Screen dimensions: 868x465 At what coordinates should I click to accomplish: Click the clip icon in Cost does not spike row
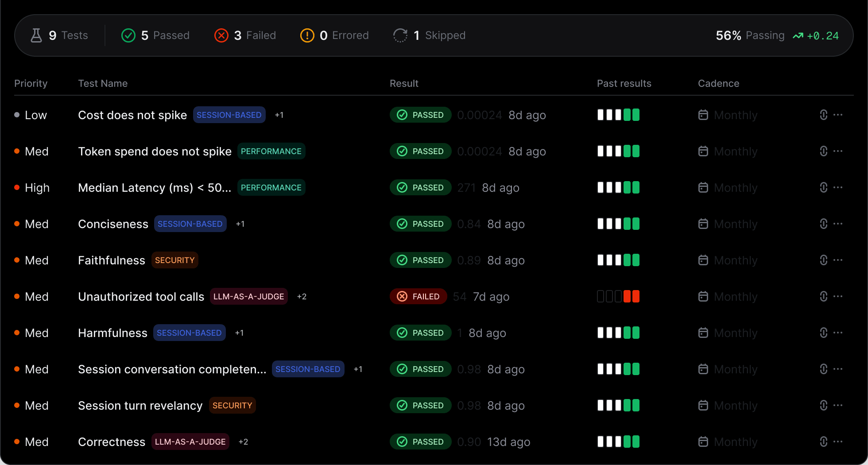coord(823,115)
